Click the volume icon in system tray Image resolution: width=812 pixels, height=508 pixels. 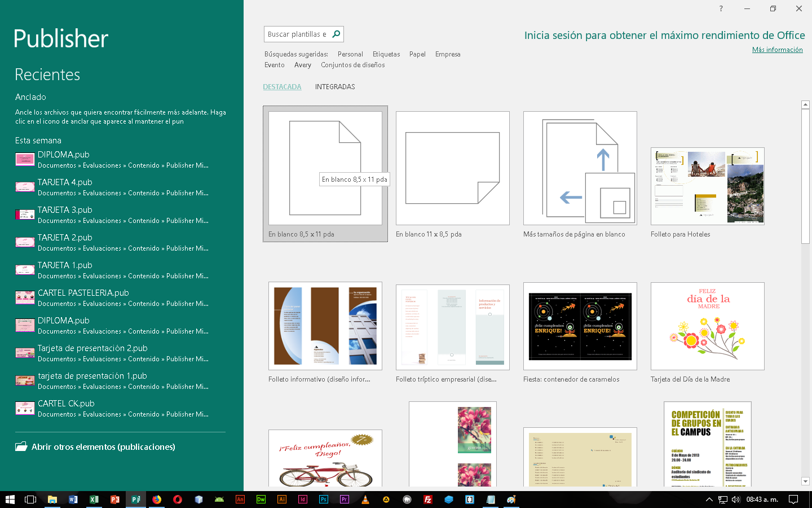736,500
